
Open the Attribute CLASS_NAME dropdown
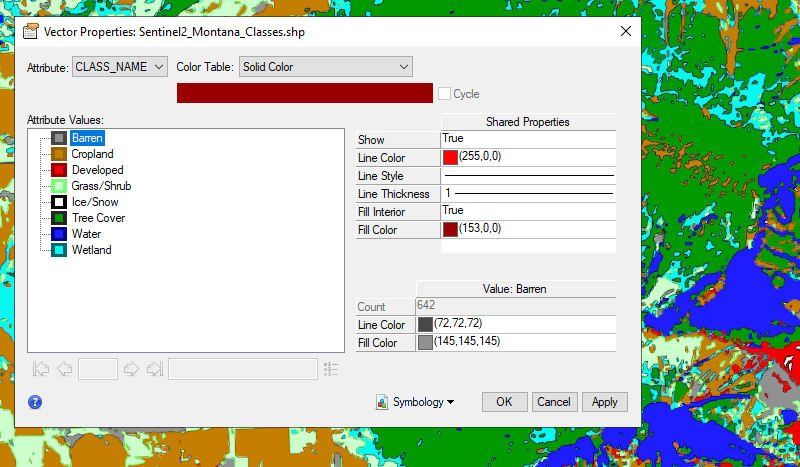coord(120,67)
